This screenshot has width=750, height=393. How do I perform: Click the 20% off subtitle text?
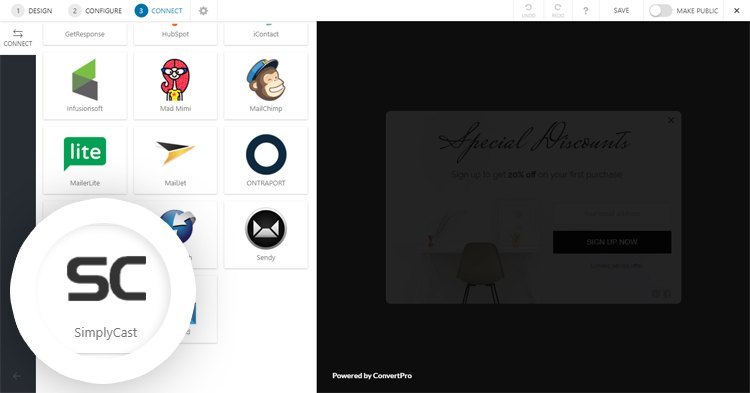(x=536, y=175)
